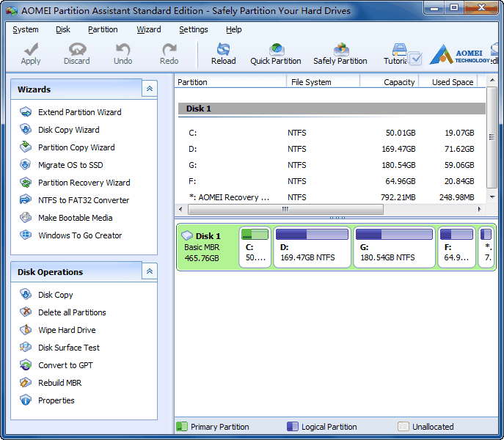Viewport: 504px width, 440px height.
Task: Click the Primary Partition legend color swatch
Action: (x=183, y=427)
